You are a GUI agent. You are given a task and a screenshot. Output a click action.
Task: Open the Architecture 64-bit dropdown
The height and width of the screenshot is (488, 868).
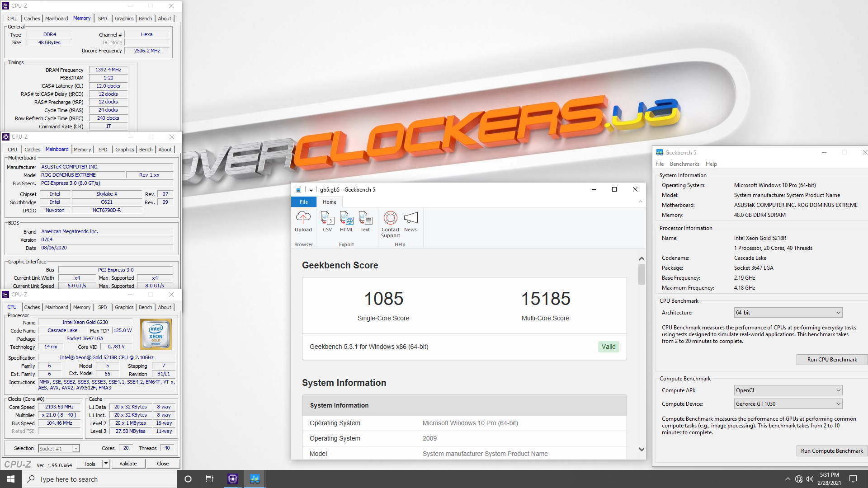pyautogui.click(x=788, y=313)
